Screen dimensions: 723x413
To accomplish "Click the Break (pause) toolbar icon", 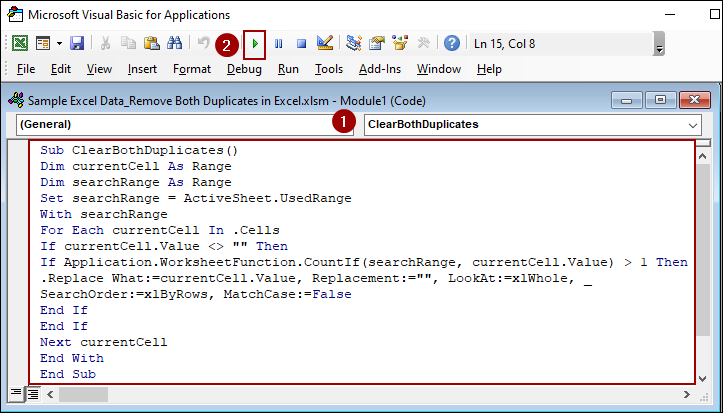I will [278, 44].
